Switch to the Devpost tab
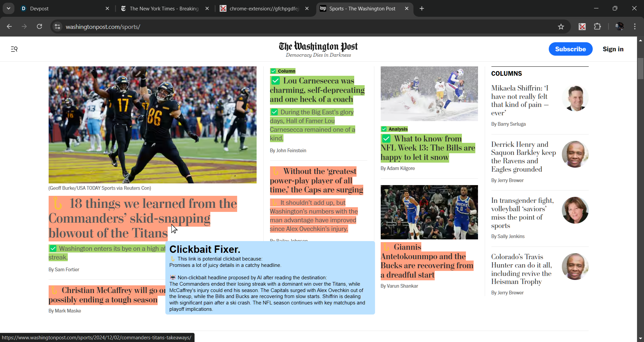The image size is (644, 342). (x=64, y=8)
